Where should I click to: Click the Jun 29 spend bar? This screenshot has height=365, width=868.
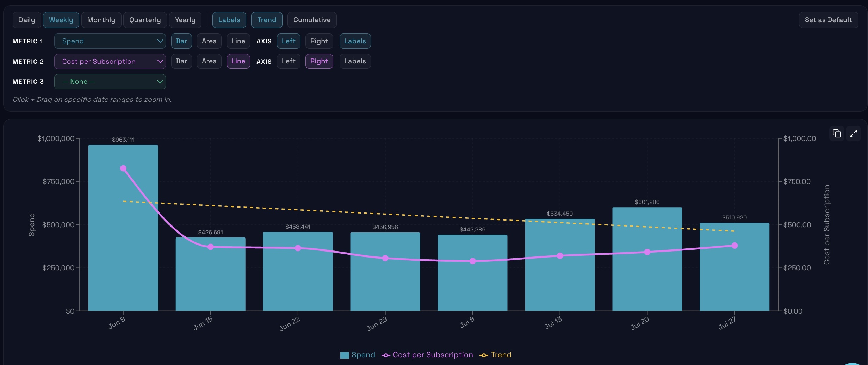(385, 272)
